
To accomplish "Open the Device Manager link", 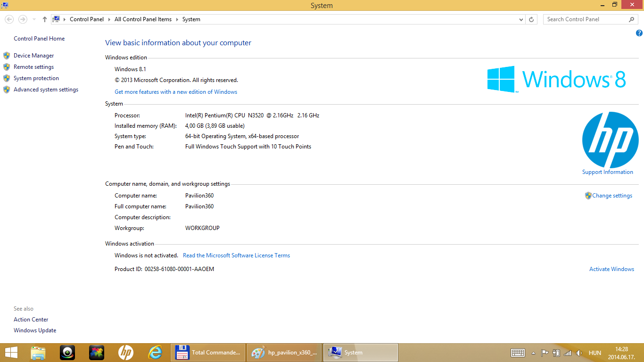I will (x=33, y=56).
